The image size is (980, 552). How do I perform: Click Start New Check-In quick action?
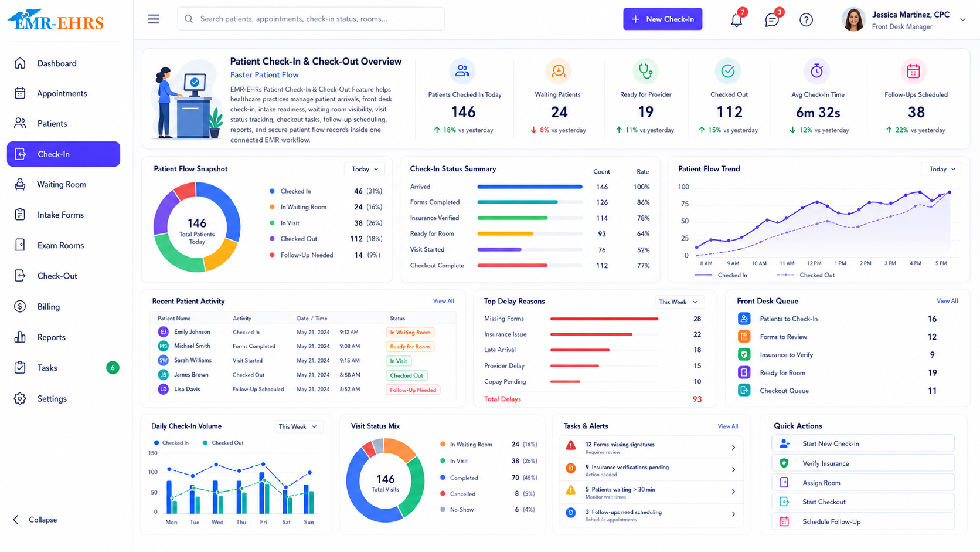[863, 443]
